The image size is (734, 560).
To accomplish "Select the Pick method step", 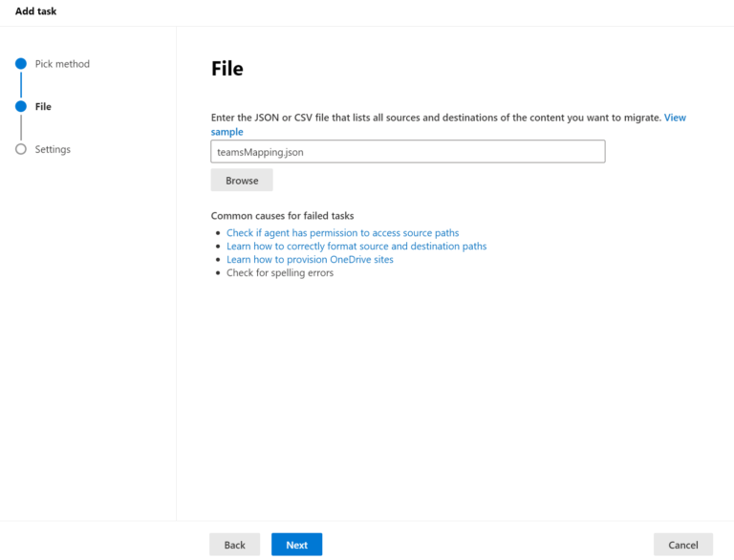I will tap(62, 64).
